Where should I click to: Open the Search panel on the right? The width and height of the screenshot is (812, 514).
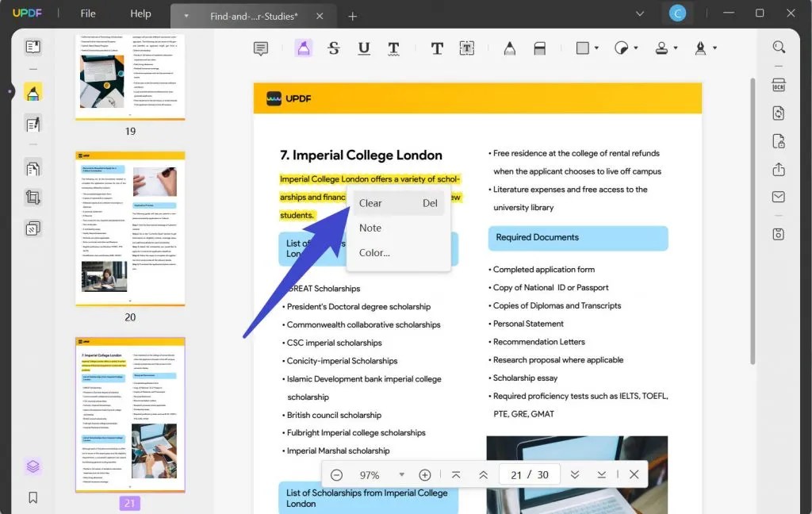(x=779, y=46)
